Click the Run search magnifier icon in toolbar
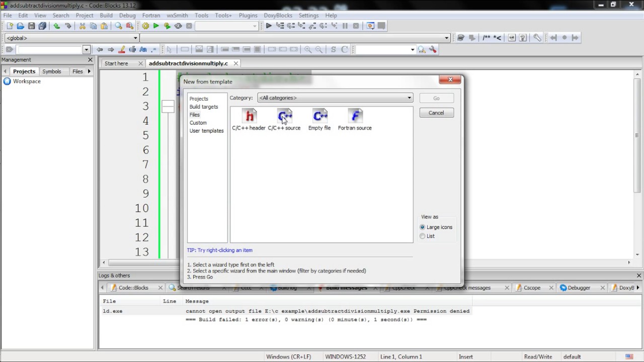This screenshot has width=644, height=362. click(x=422, y=49)
